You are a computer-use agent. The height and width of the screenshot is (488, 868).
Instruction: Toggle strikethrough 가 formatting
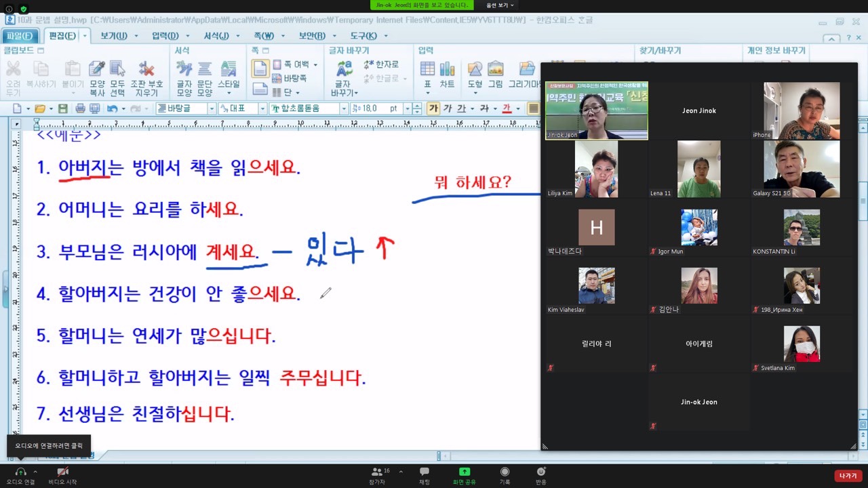click(x=484, y=108)
